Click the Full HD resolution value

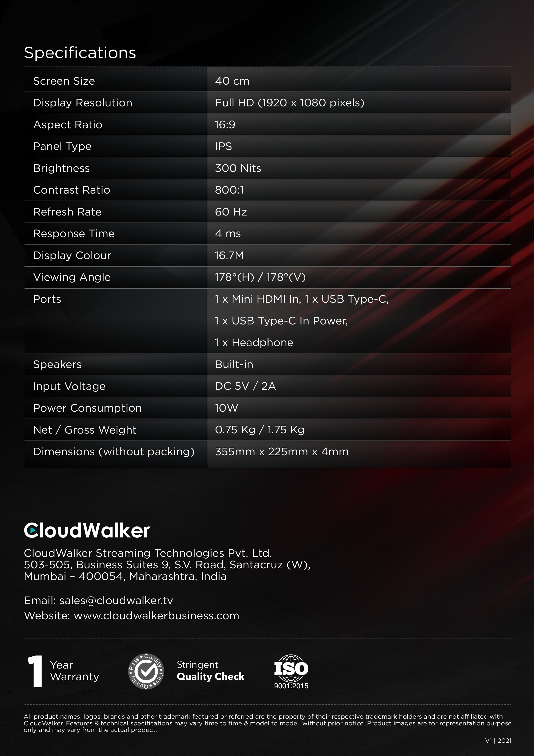tap(290, 103)
